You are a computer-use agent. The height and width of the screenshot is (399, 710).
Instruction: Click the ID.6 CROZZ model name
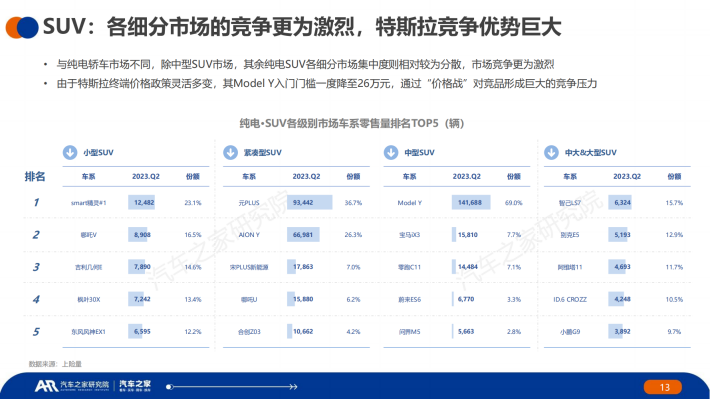(x=570, y=299)
